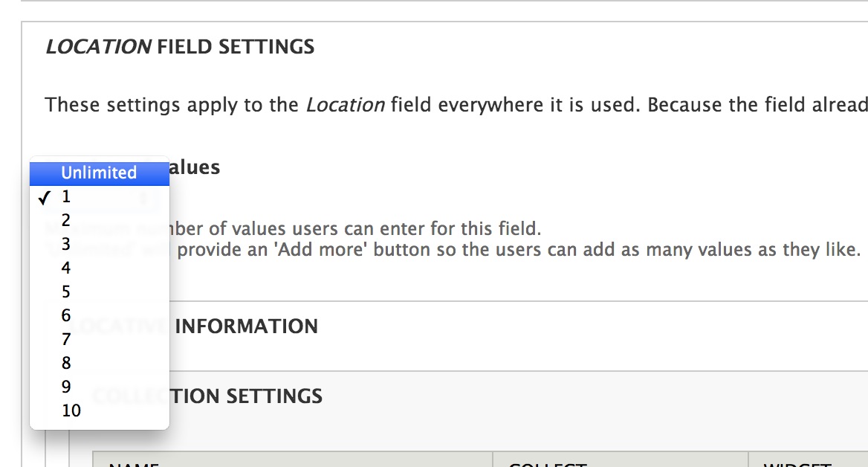868x467 pixels.
Task: Click the Widget column header
Action: click(x=797, y=464)
